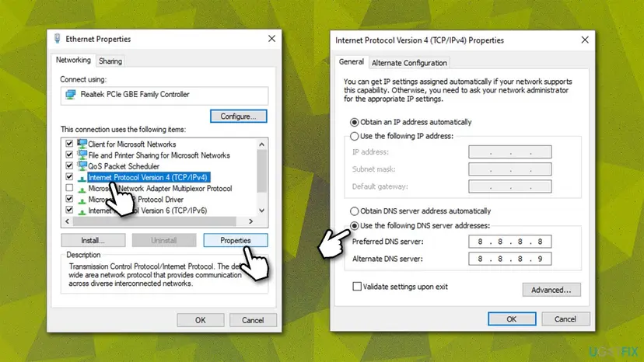The width and height of the screenshot is (644, 362).
Task: Toggle the TCP/IPv6 checkbox
Action: click(69, 210)
